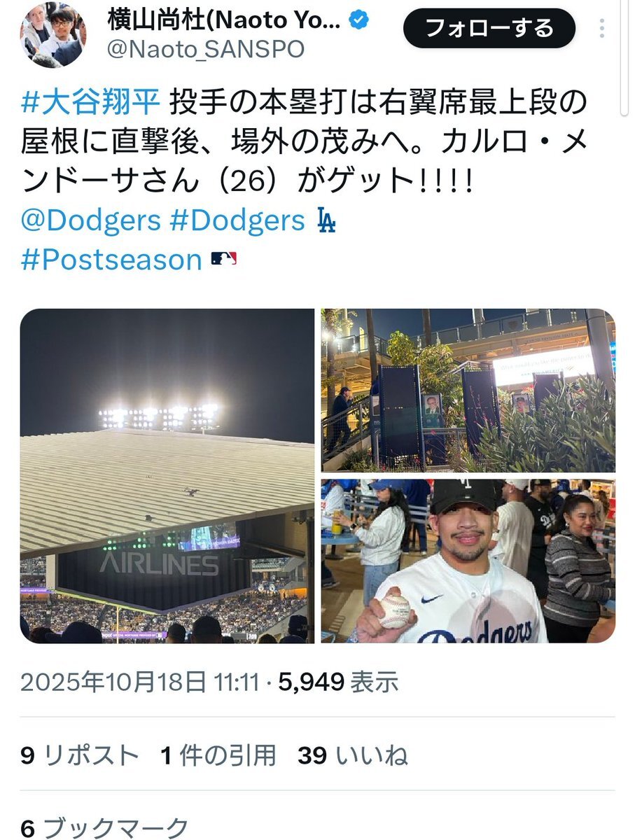This screenshot has width=635, height=840.
Task: Open the @Dodgers mention link
Action: (x=90, y=220)
